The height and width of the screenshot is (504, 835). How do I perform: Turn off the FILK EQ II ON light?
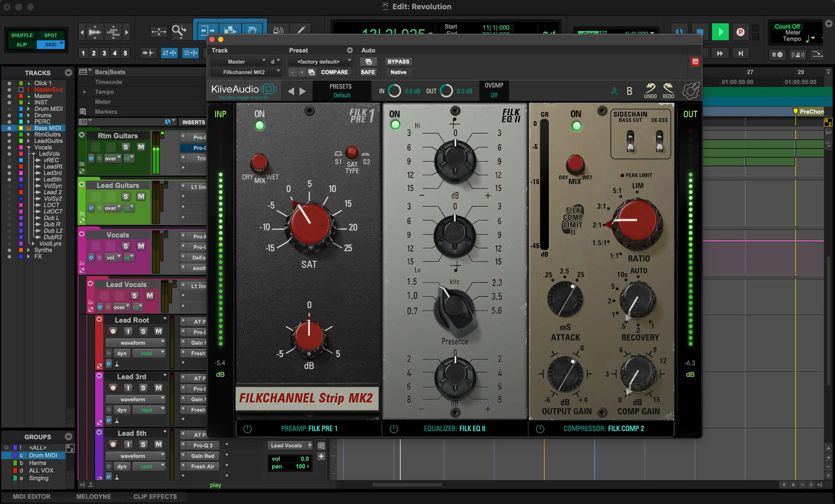pyautogui.click(x=395, y=125)
